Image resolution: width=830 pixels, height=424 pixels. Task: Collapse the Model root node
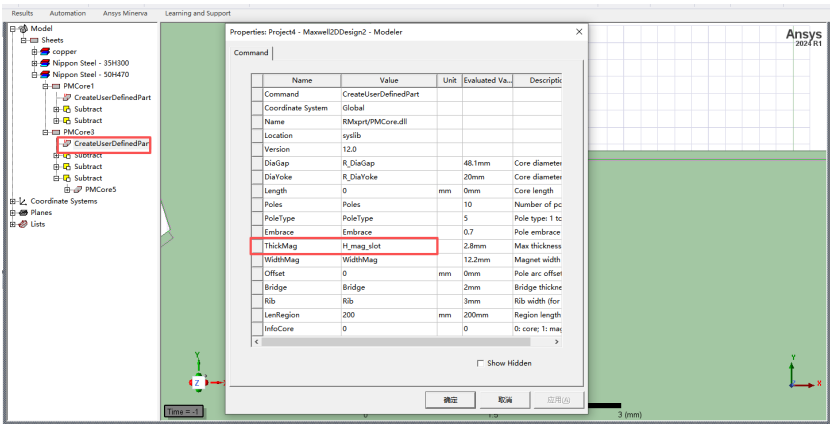[x=13, y=29]
